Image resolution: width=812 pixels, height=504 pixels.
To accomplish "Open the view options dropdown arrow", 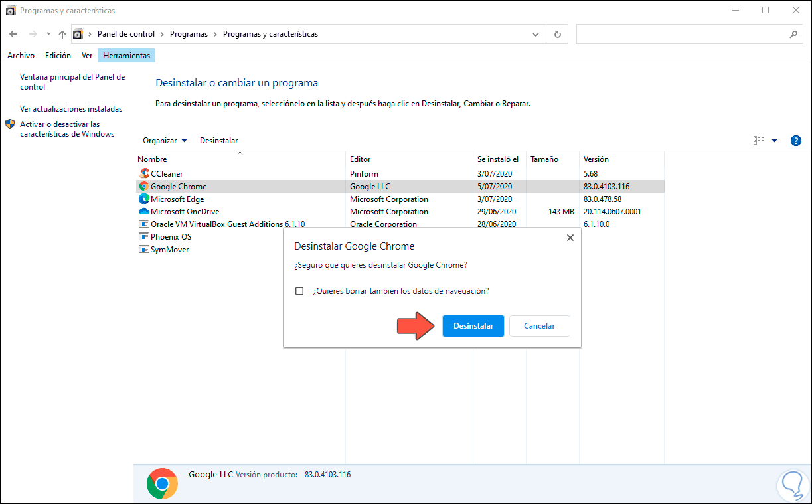I will click(x=774, y=141).
